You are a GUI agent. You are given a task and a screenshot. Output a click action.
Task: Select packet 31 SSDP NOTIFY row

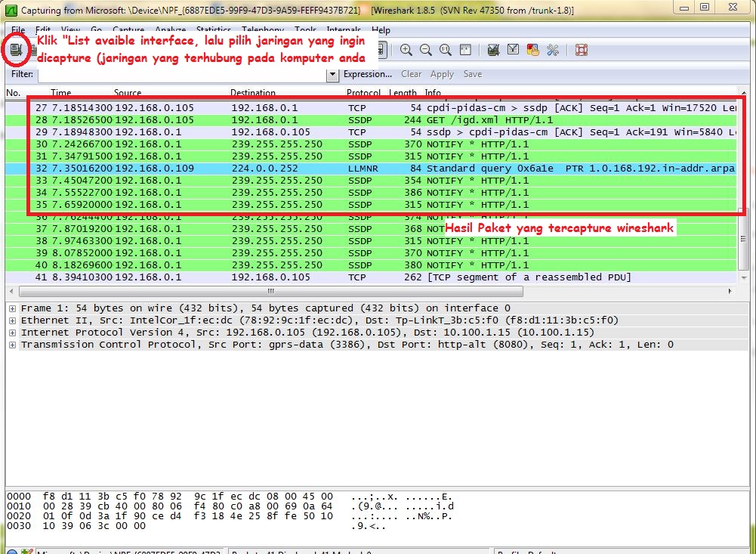pyautogui.click(x=371, y=156)
